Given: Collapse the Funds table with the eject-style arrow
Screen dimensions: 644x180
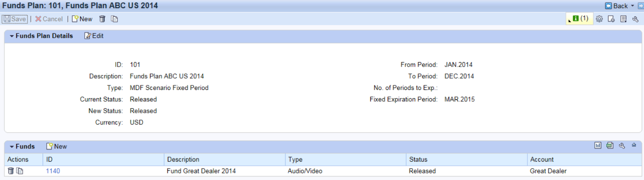Looking at the screenshot, I should 634,145.
